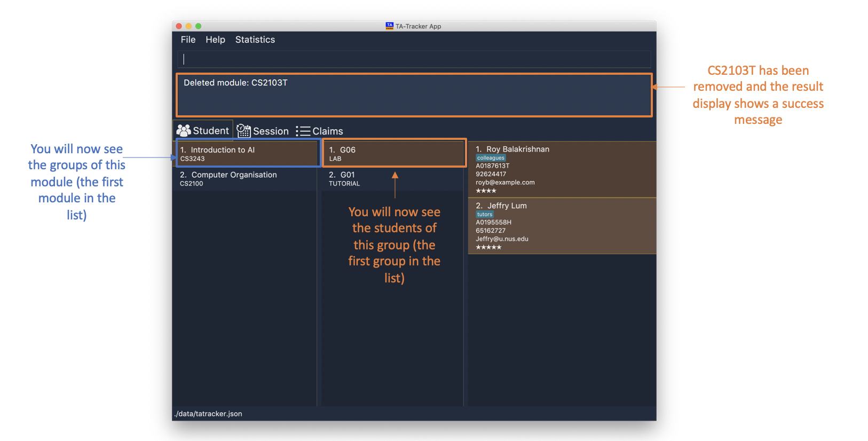Minimize the TA-Tracker window
868x441 pixels.
[x=189, y=26]
